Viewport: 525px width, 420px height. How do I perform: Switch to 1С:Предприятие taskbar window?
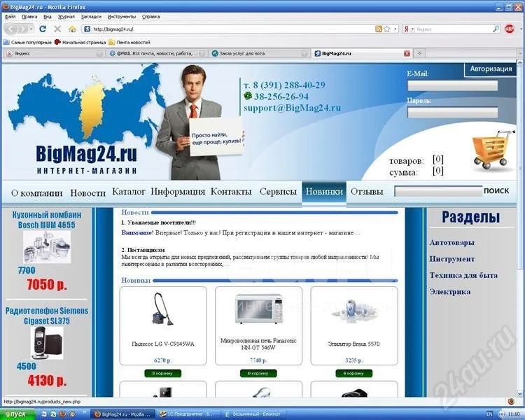188,414
